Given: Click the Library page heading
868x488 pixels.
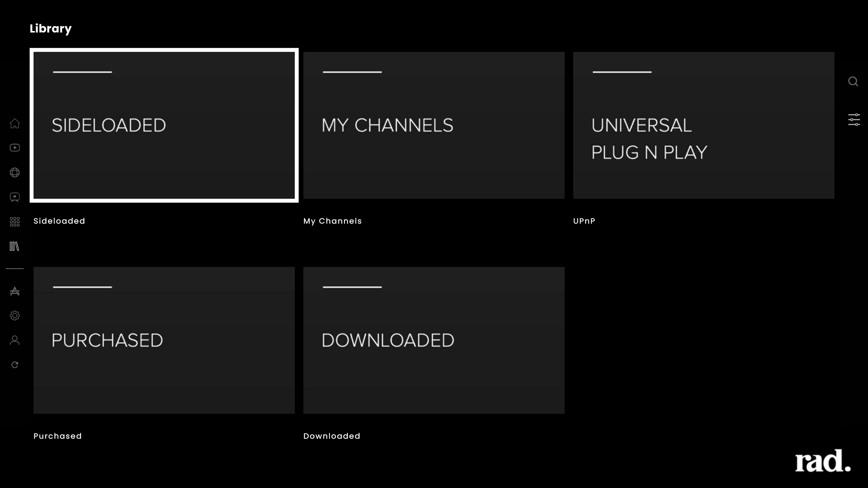Looking at the screenshot, I should [51, 29].
